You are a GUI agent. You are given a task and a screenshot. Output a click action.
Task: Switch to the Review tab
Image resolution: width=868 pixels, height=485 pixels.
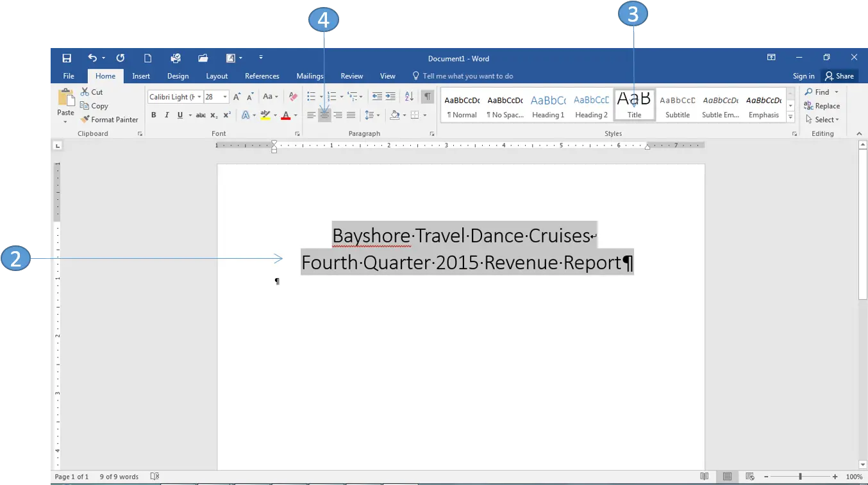pos(352,76)
